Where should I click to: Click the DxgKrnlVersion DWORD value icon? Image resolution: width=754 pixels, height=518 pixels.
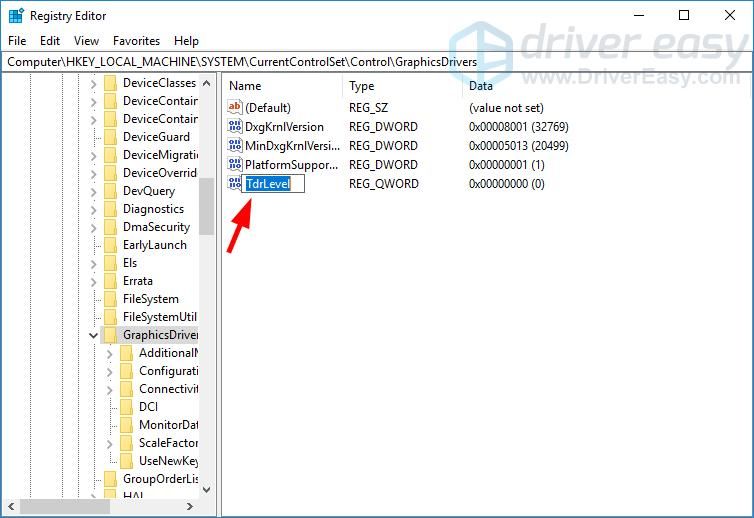[x=235, y=127]
